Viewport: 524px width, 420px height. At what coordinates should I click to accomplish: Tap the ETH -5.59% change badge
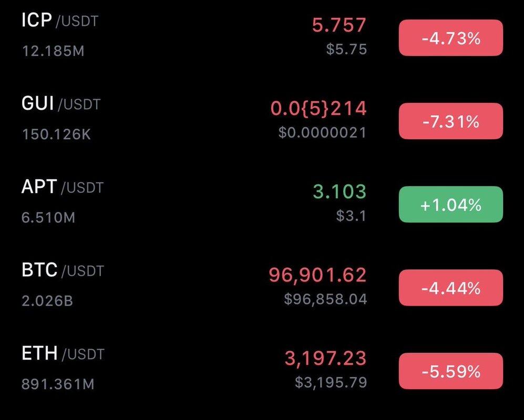click(450, 371)
